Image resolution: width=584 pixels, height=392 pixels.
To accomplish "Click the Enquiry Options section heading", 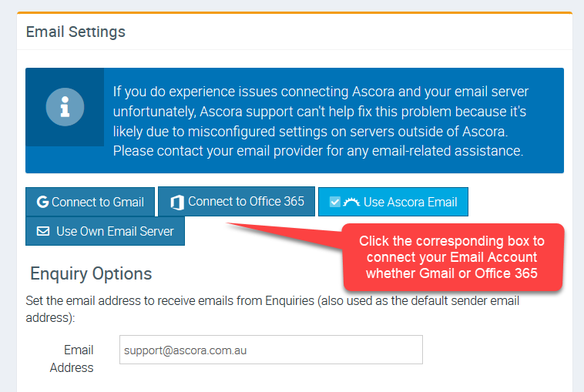I will point(91,273).
